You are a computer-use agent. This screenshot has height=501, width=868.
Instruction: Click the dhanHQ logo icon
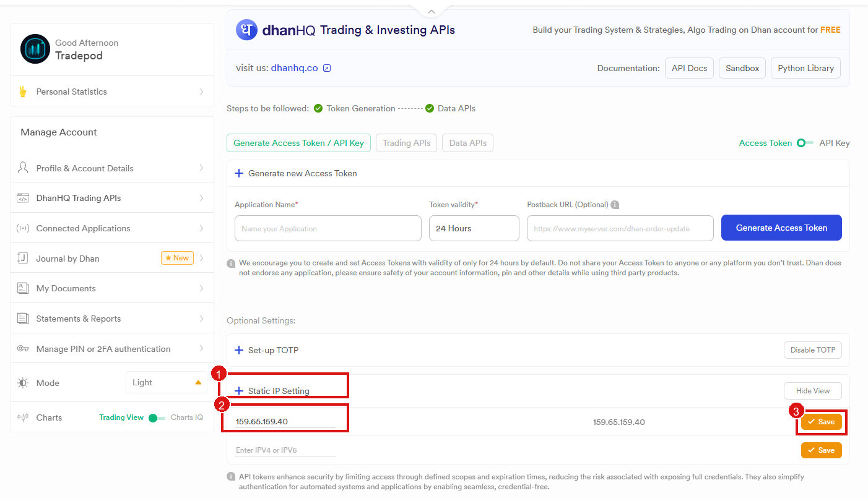[x=246, y=30]
